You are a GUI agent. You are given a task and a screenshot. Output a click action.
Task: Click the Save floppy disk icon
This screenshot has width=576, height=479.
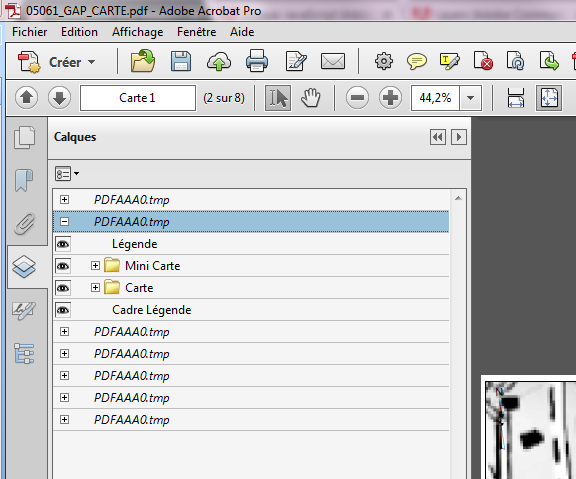coord(181,61)
